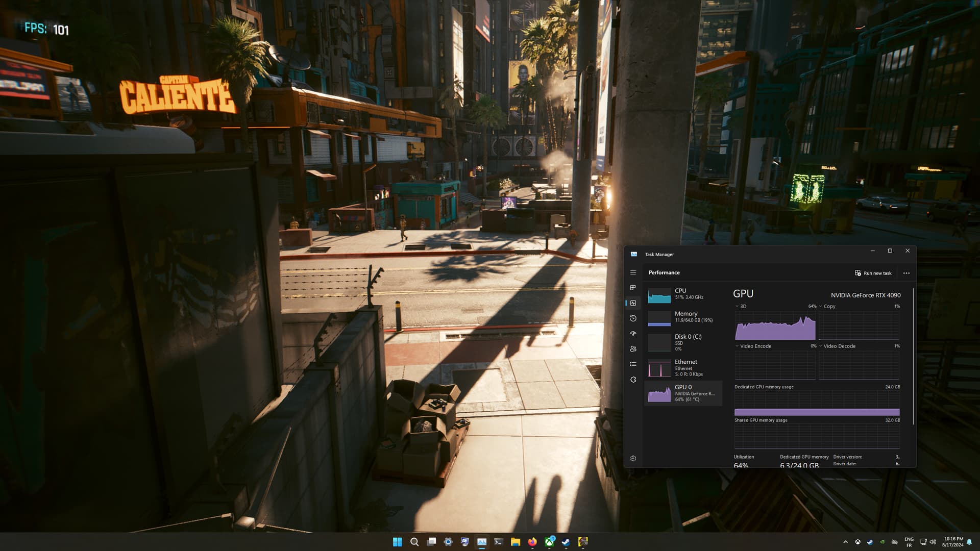Go to Processes page in sidebar
The height and width of the screenshot is (551, 980).
633,288
